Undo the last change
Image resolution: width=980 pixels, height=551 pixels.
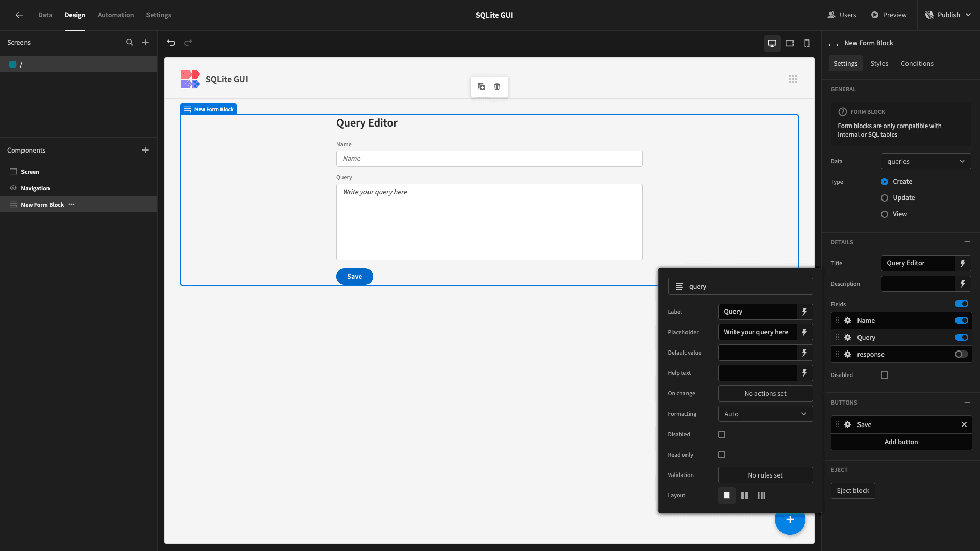pos(171,43)
